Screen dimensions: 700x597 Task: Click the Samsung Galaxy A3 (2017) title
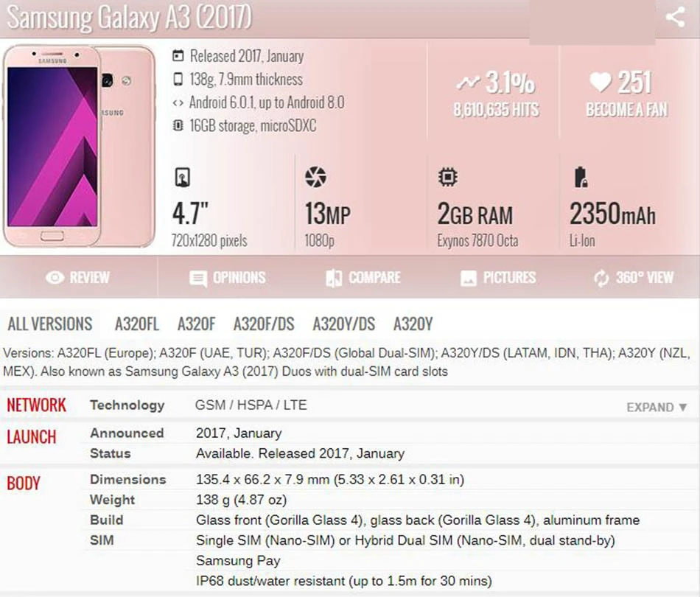click(130, 18)
